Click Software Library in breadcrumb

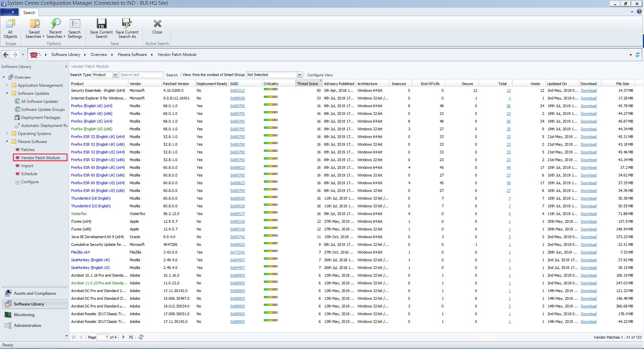point(66,55)
